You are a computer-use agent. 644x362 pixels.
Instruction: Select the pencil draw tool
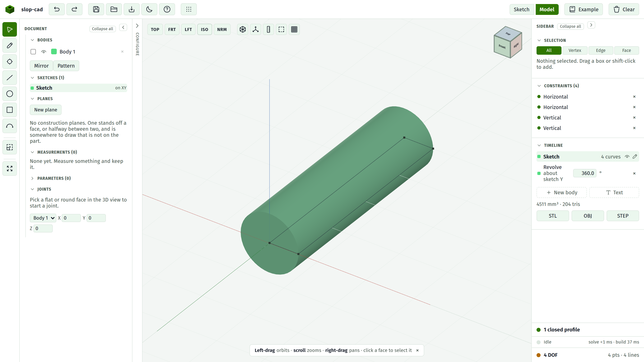click(x=10, y=45)
